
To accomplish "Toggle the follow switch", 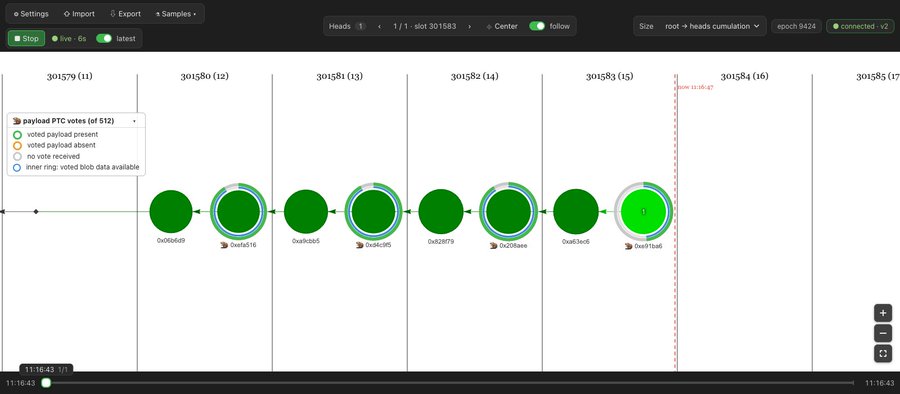I will pos(537,26).
